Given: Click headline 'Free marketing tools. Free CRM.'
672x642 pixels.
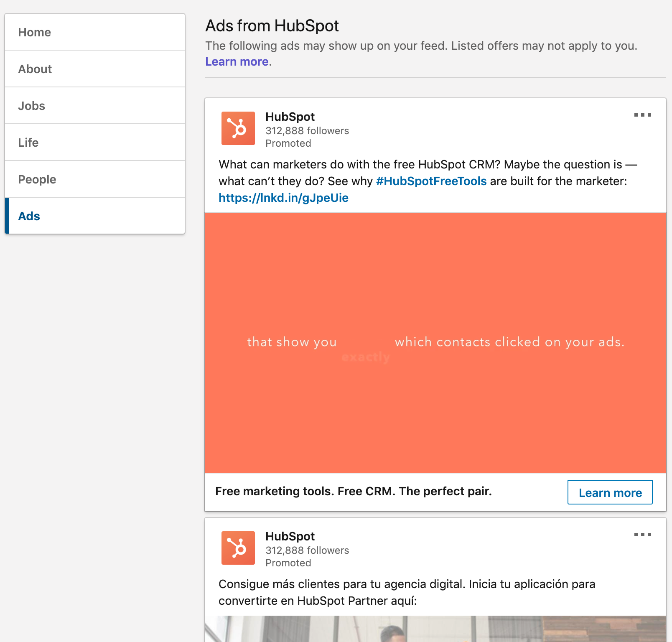Looking at the screenshot, I should (x=354, y=491).
